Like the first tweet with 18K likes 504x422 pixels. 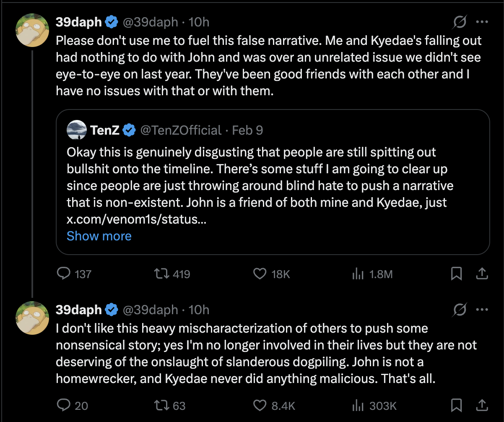coord(260,274)
